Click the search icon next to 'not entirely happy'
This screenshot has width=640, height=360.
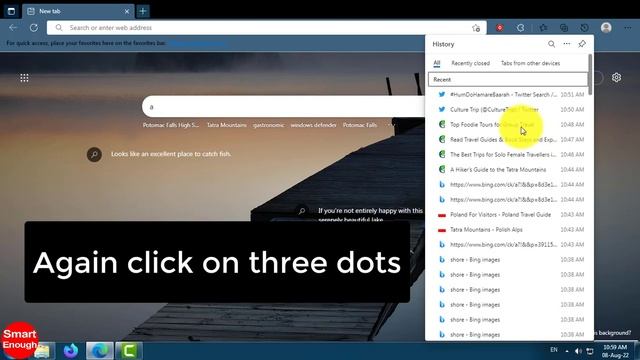[302, 211]
